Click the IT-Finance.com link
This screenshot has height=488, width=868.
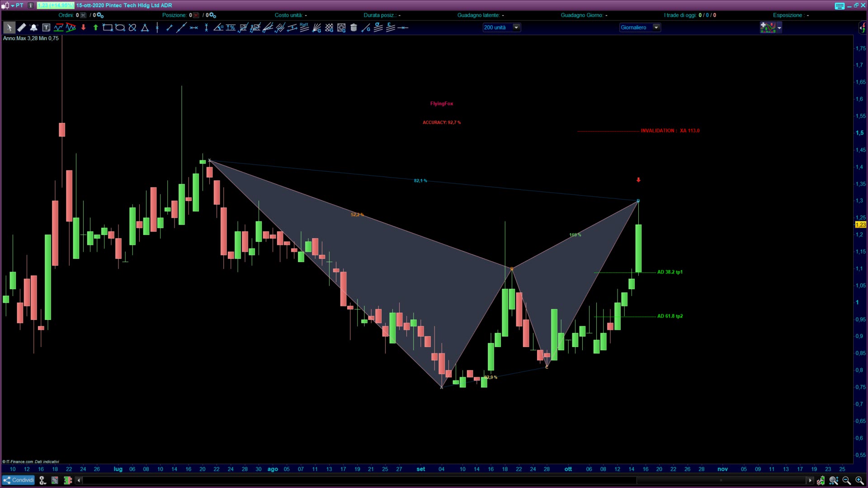tap(18, 462)
